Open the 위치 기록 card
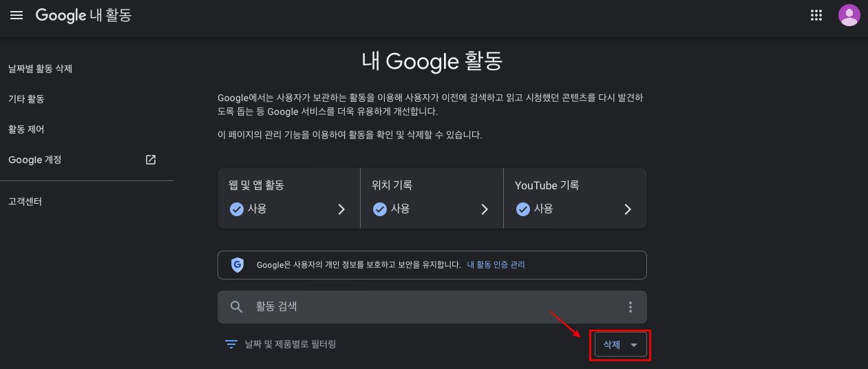This screenshot has width=868, height=369. pos(432,198)
